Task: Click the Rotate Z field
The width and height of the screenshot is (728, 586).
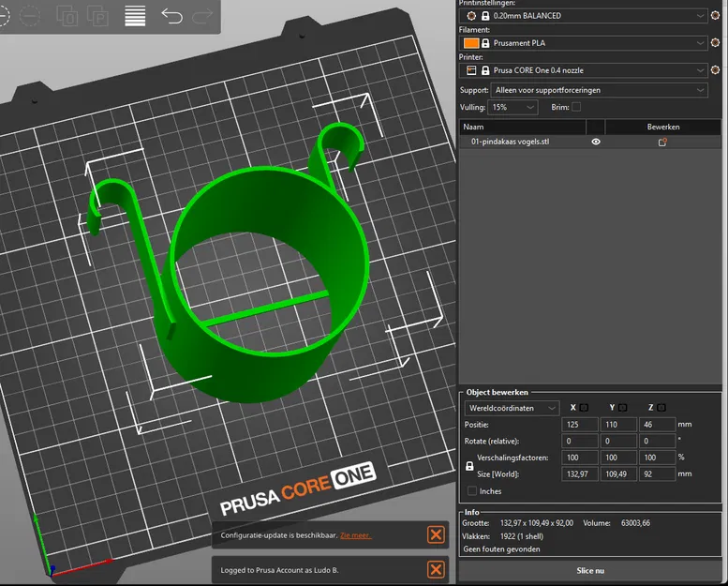Action: coord(657,441)
